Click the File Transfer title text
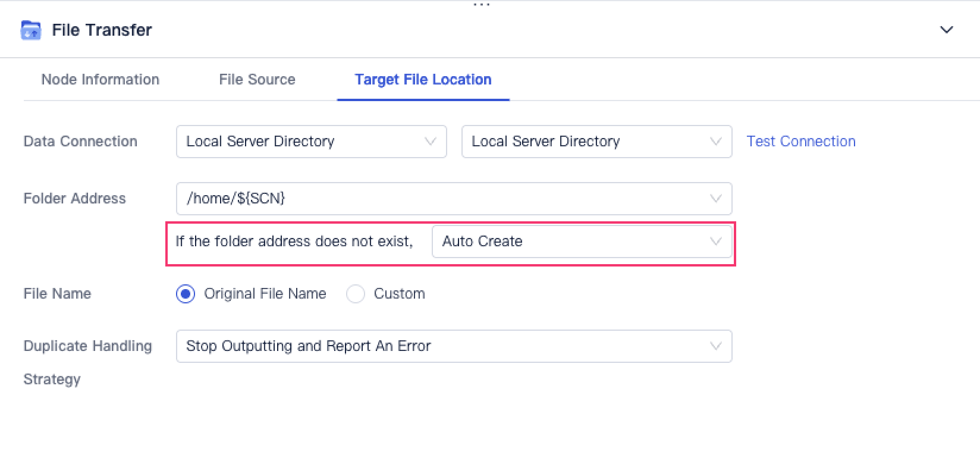980x464 pixels. (102, 30)
